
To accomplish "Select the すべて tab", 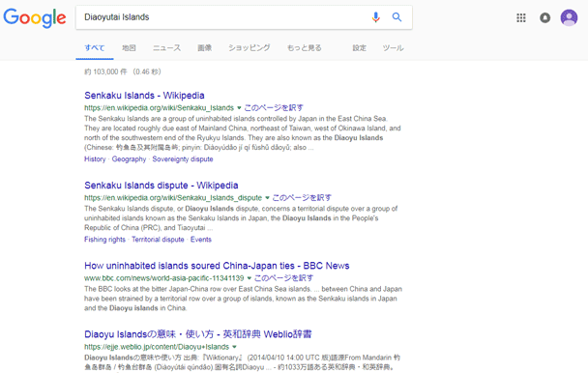I will point(95,48).
